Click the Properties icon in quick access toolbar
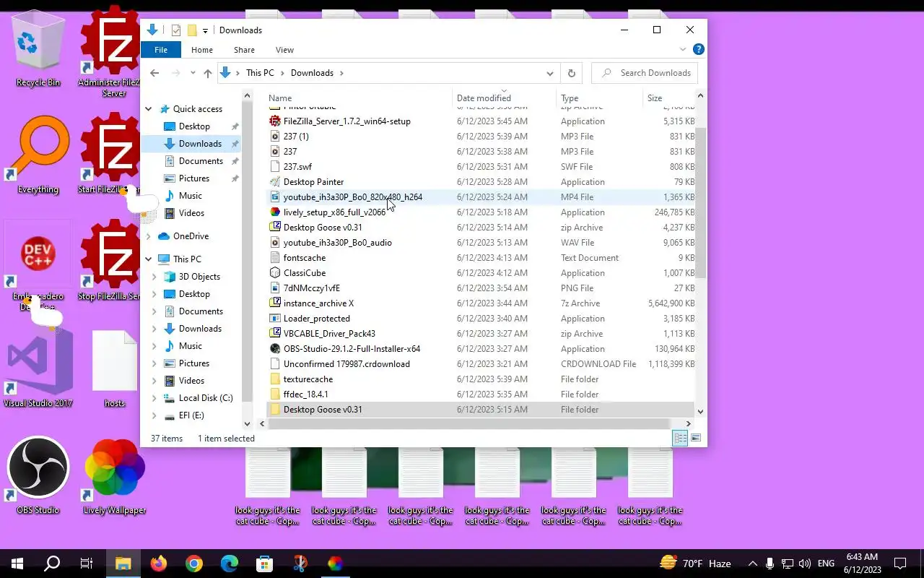The image size is (924, 578). [175, 30]
